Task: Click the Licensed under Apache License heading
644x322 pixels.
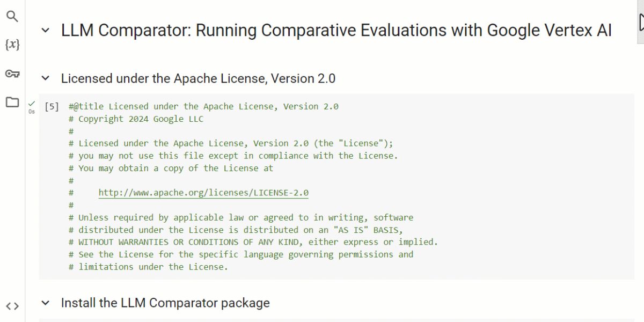Action: [200, 78]
